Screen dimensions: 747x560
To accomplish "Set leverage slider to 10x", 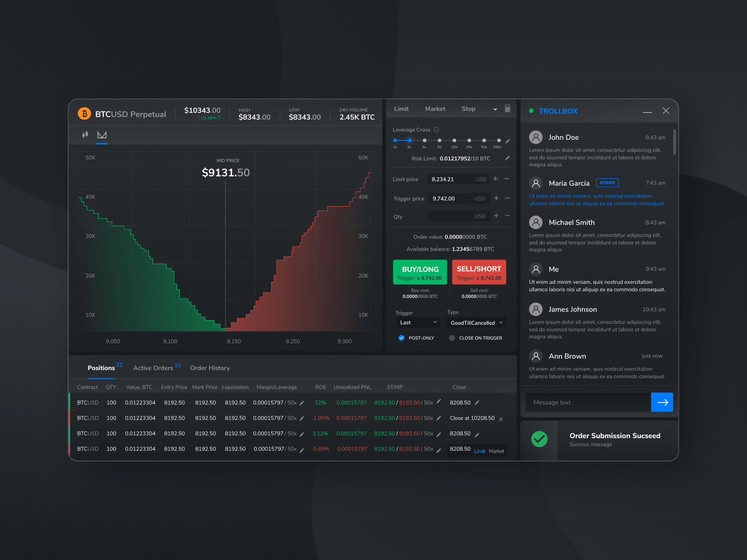I will [x=454, y=140].
